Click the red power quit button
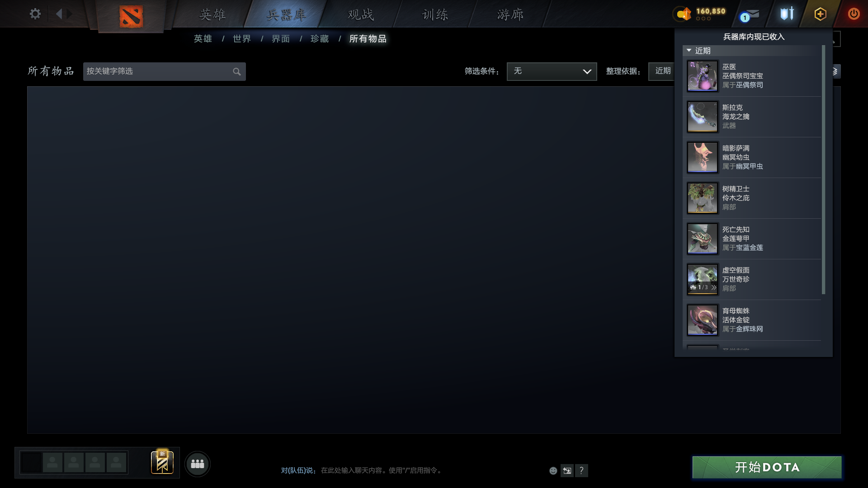This screenshot has height=488, width=868. point(854,14)
